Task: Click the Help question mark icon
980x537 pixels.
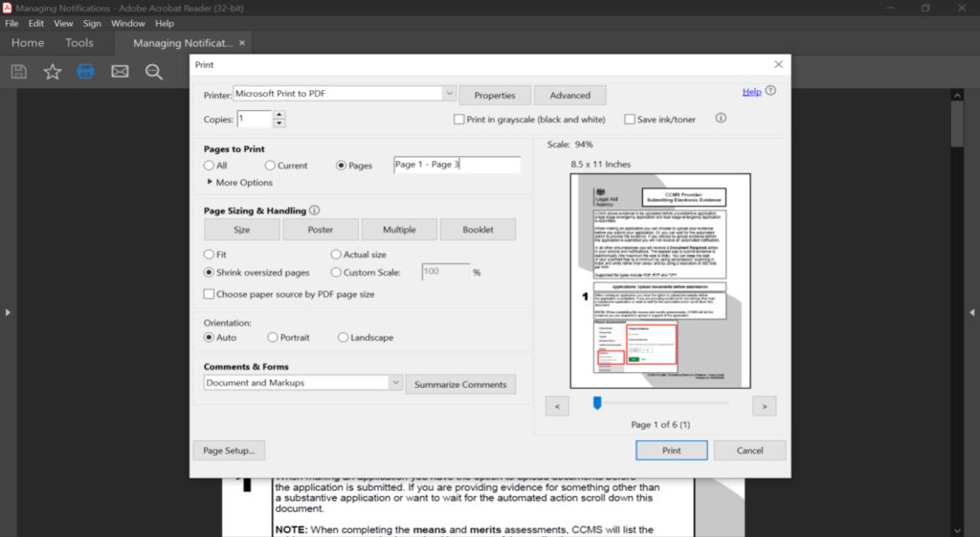Action: pos(770,92)
